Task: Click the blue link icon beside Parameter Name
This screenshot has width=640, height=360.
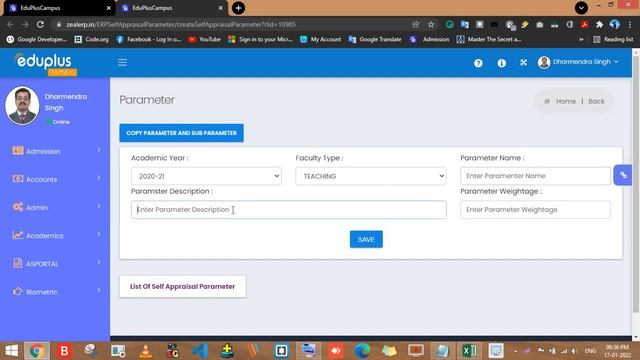Action: [x=623, y=175]
